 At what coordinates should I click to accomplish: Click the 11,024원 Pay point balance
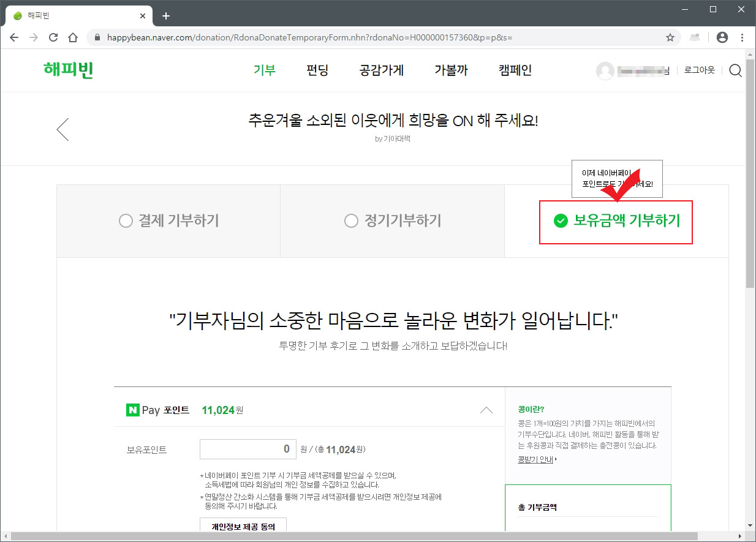click(x=222, y=410)
